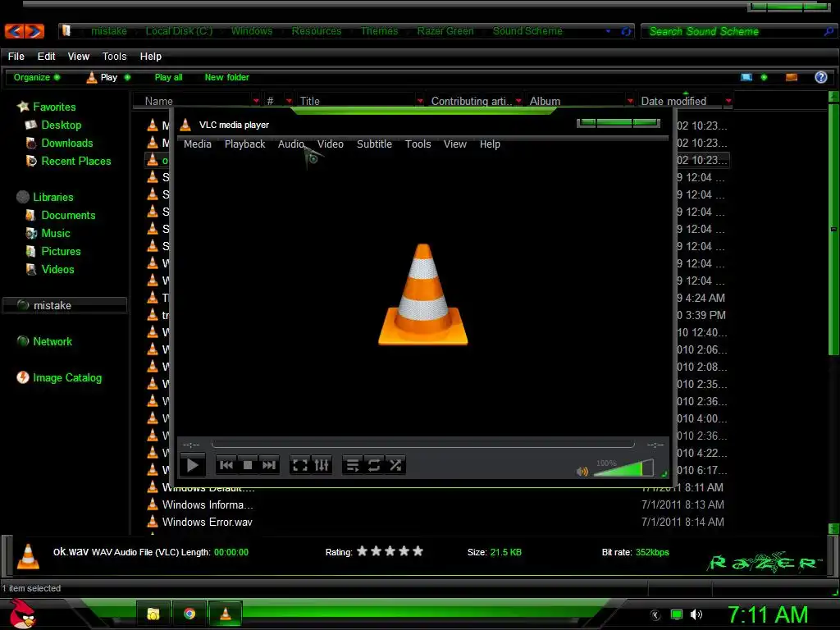Open the Music library
The image size is (840, 630).
(x=56, y=234)
